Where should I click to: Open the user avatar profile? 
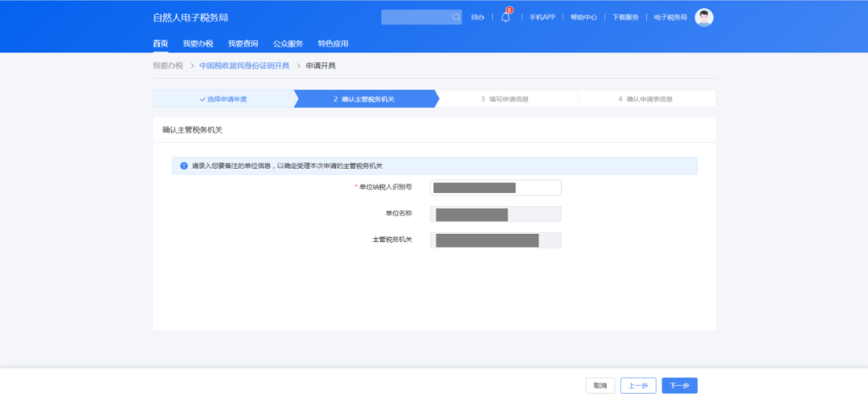coord(704,17)
